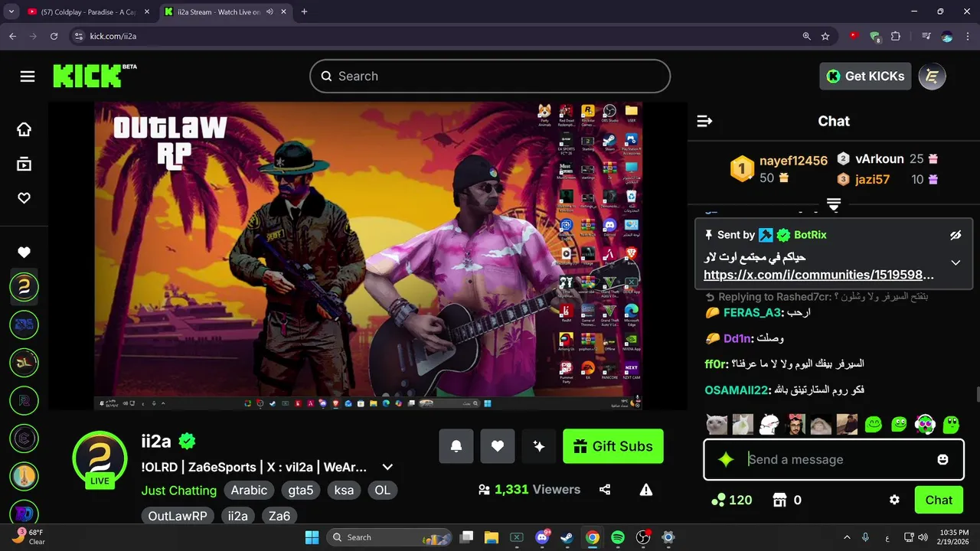Click the address bar URL kick.com/ii2a
This screenshot has width=980, height=551.
pyautogui.click(x=113, y=36)
